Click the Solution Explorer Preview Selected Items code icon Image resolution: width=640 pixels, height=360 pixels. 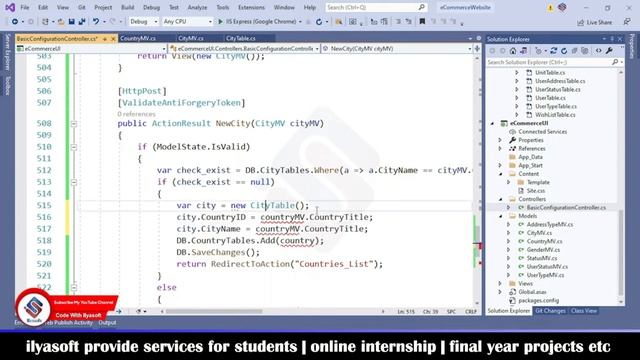click(599, 51)
